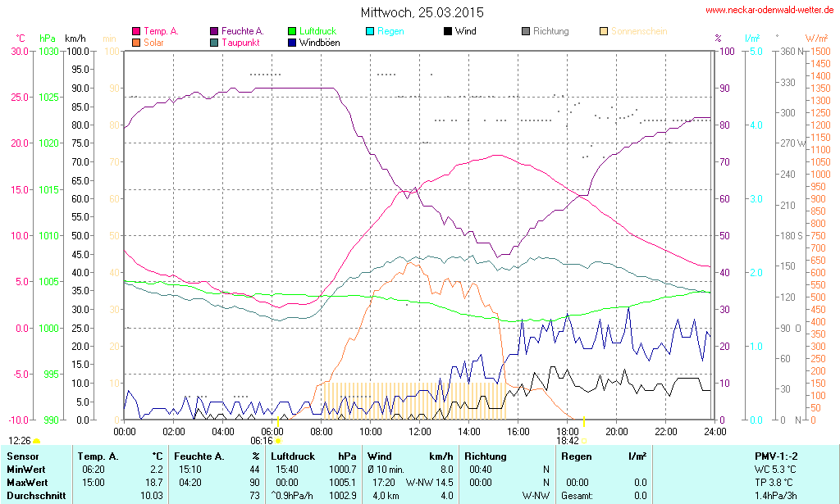Click the purple Feuchte A. legend swatch
Image resolution: width=840 pixels, height=504 pixels.
(x=214, y=31)
